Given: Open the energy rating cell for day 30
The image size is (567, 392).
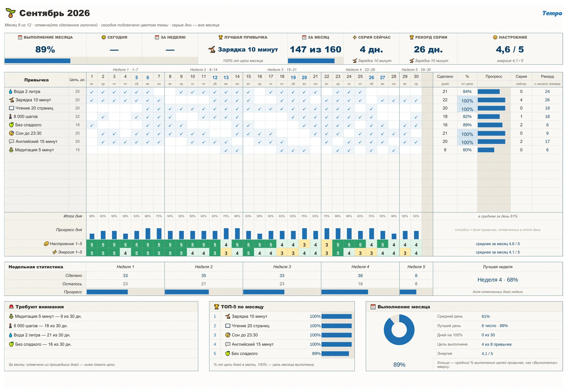Looking at the screenshot, I should click(416, 253).
